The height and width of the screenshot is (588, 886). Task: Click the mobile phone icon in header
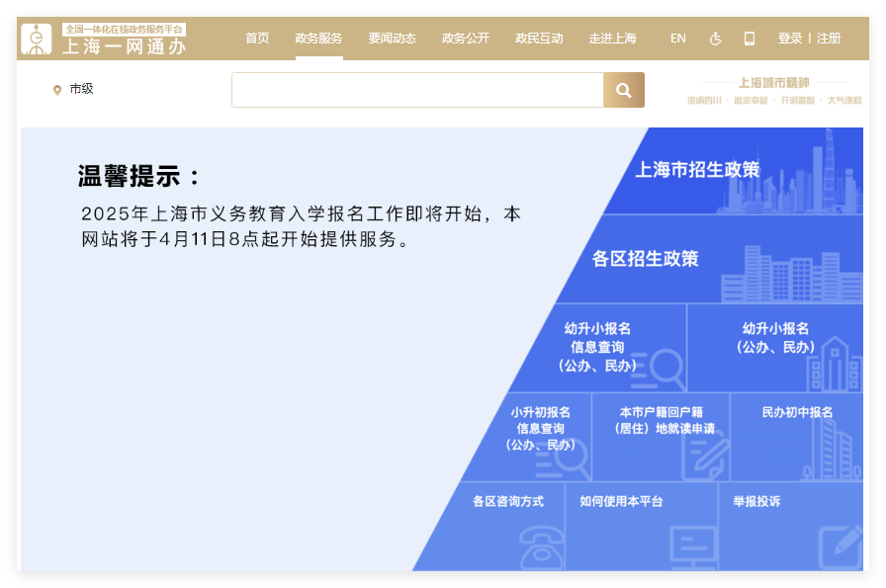coord(750,39)
